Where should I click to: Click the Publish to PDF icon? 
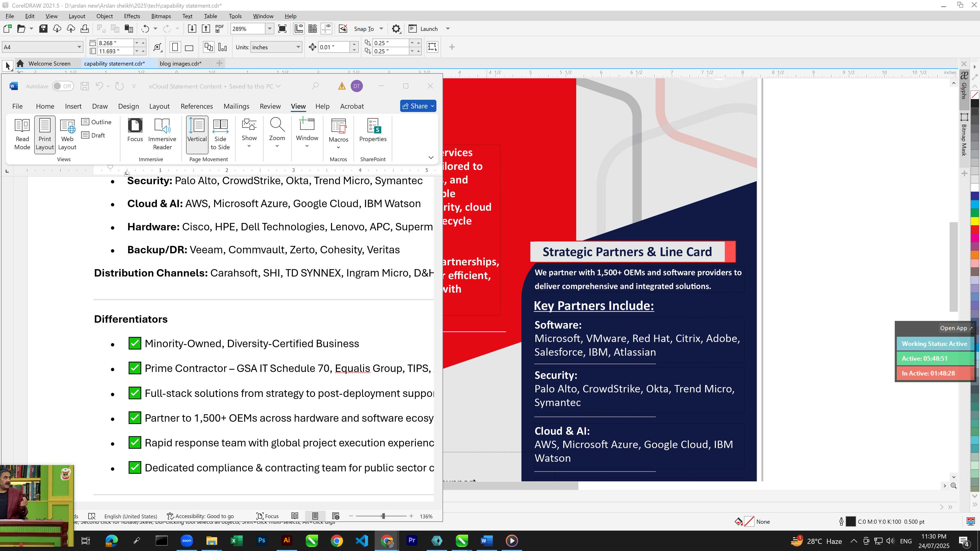[x=219, y=29]
